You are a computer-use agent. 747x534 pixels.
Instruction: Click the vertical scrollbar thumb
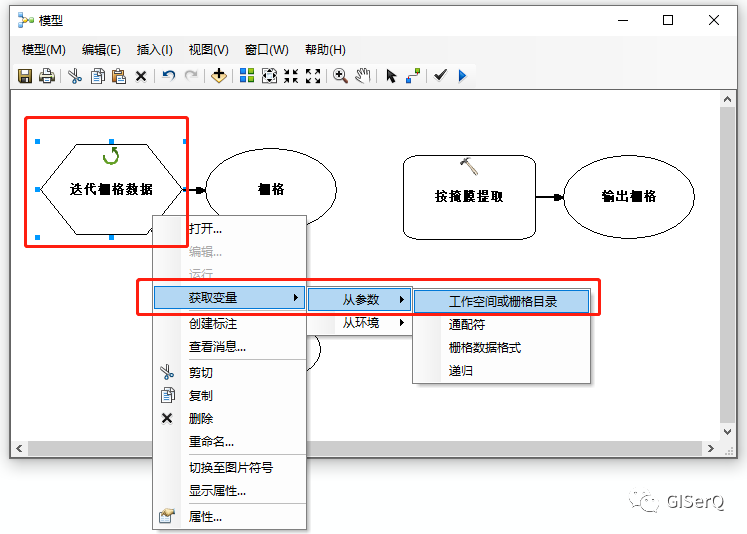click(x=727, y=265)
